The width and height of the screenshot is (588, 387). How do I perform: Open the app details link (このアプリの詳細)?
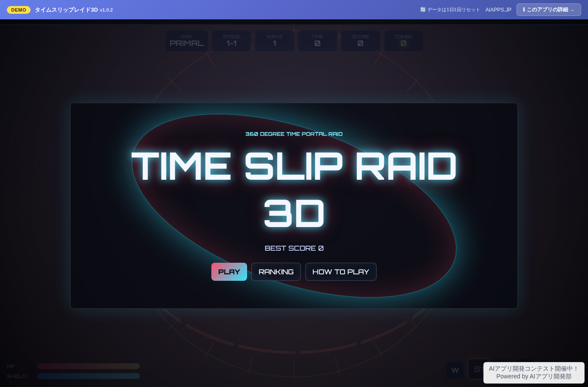[548, 9]
